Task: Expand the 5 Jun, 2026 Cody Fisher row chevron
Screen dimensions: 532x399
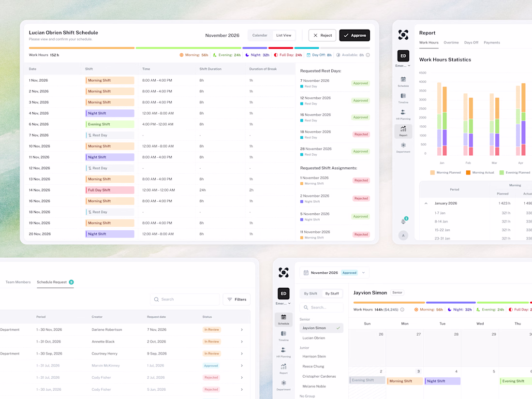Action: (242, 389)
